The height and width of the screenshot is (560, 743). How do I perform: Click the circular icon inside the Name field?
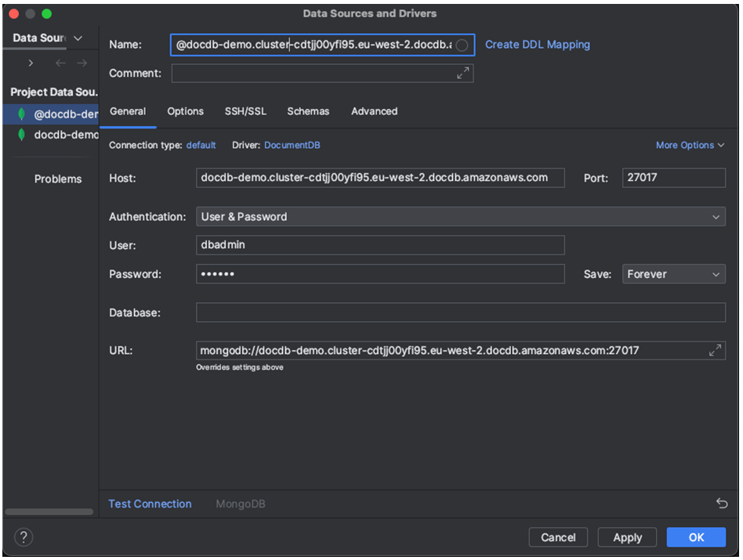point(462,45)
